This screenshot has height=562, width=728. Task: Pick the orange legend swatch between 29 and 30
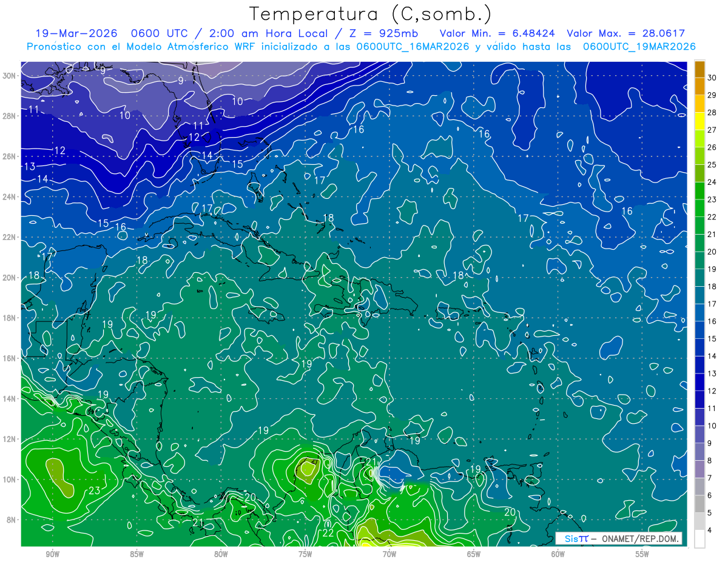699,87
